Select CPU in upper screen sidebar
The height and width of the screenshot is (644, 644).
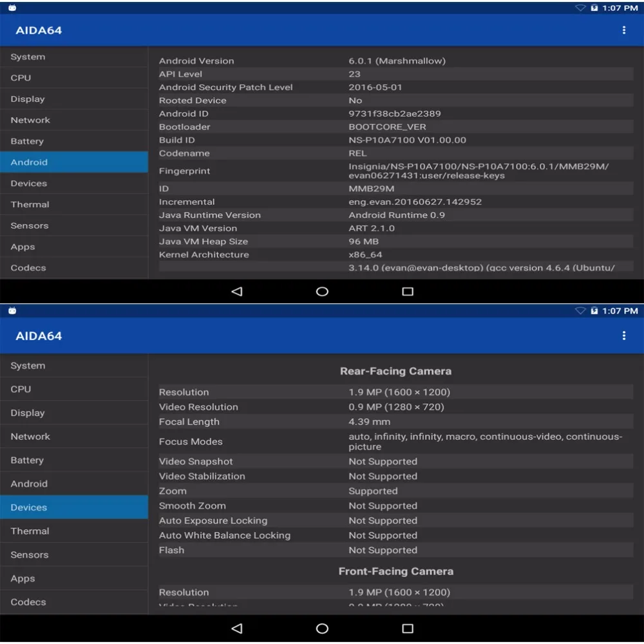pos(74,78)
